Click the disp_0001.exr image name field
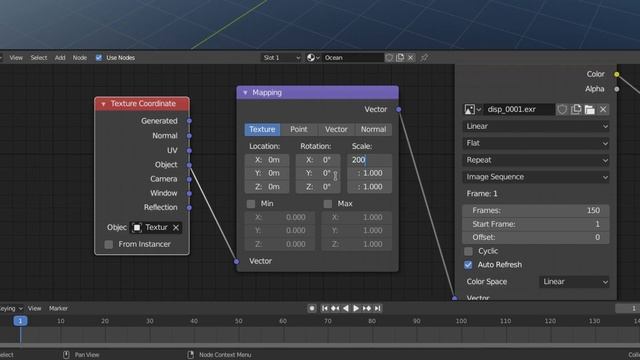 (520, 109)
